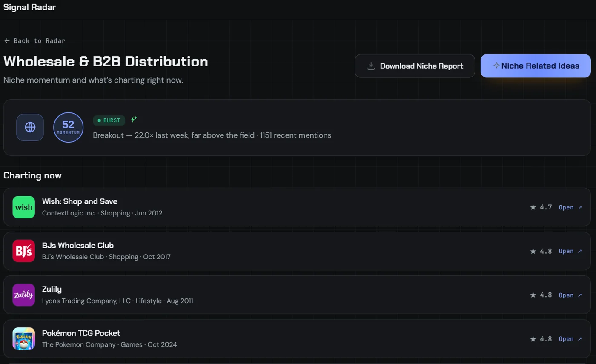Screen dimensions: 596x364
Task: Click the Zulily app icon
Action: point(24,295)
